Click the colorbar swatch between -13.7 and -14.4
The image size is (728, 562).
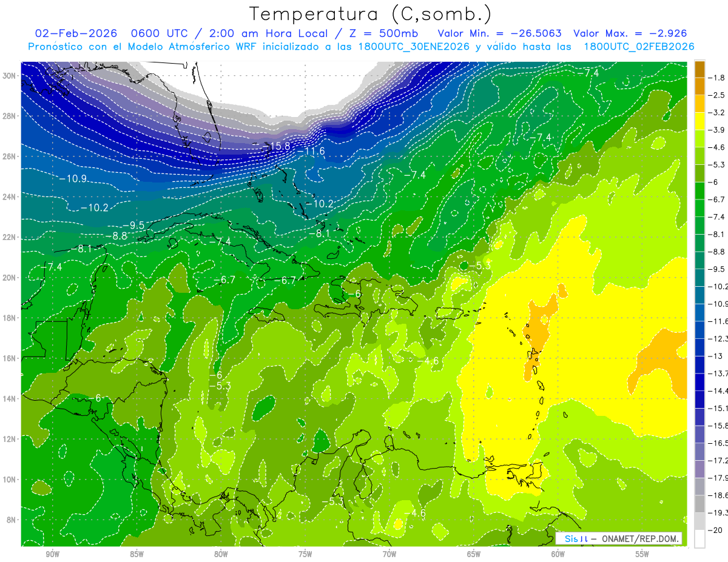(x=699, y=382)
